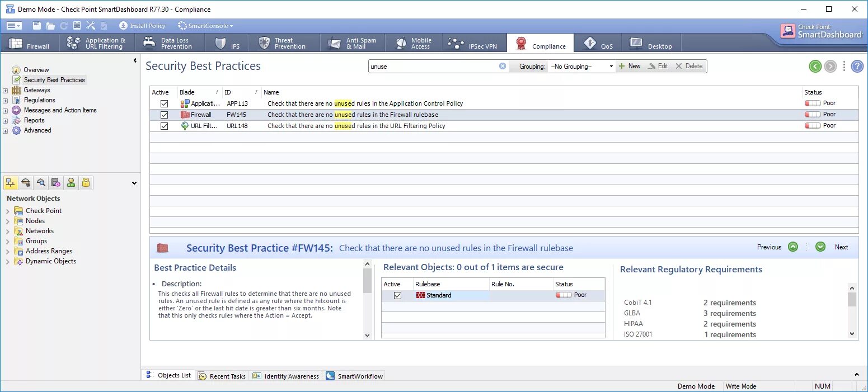Toggle Active checkbox for Standard rulebase

point(398,295)
